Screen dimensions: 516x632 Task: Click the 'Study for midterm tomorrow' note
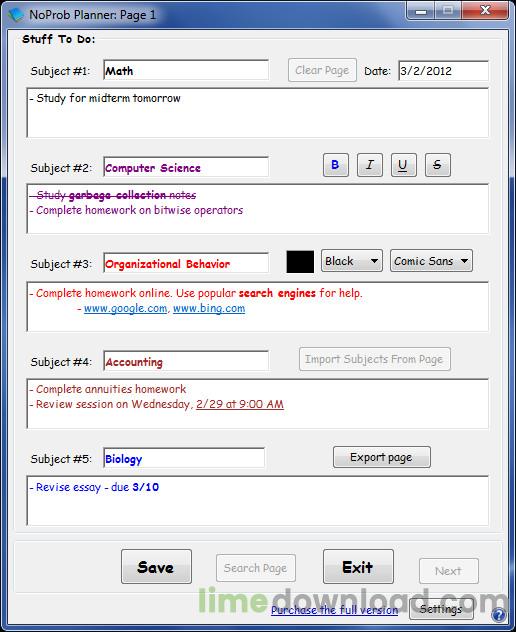pyautogui.click(x=105, y=98)
